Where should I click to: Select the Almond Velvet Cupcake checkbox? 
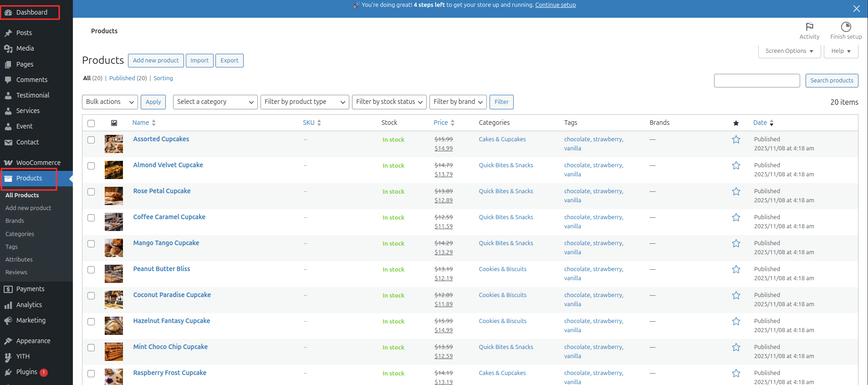coord(91,166)
